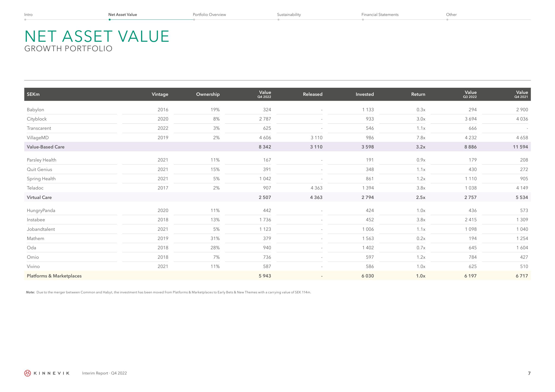The width and height of the screenshot is (555, 392).
Task: Select the Mathem row label
Action: (x=36, y=238)
